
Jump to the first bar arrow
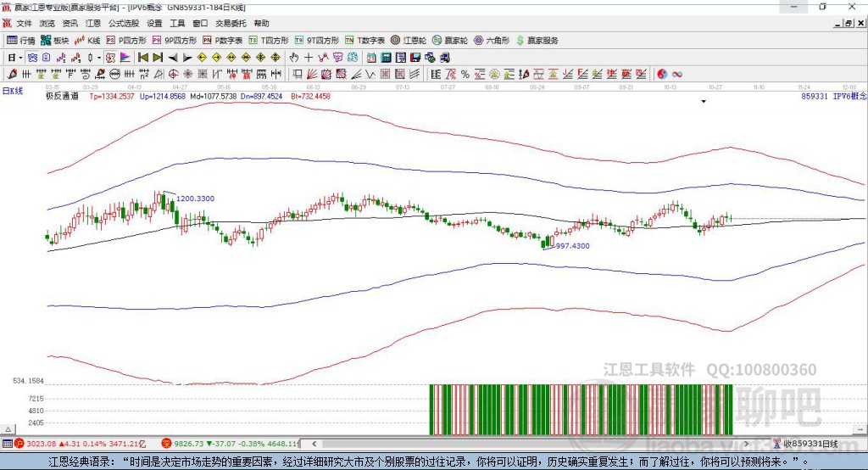pos(143,58)
